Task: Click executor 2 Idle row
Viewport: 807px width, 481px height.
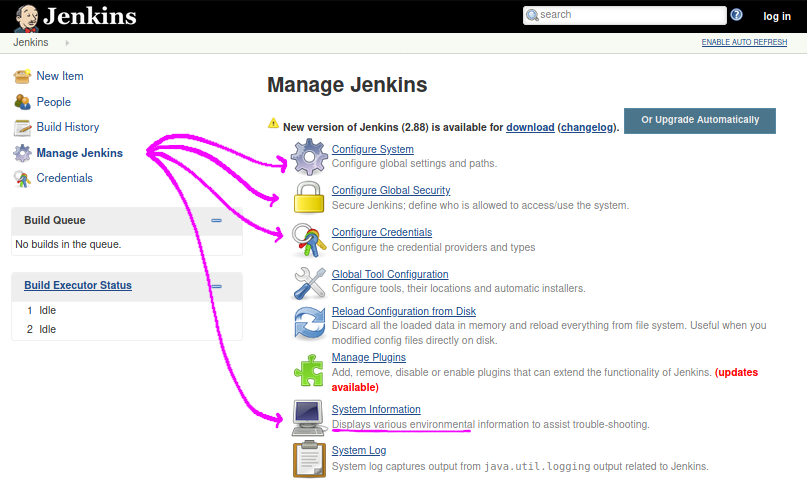Action: (127, 329)
